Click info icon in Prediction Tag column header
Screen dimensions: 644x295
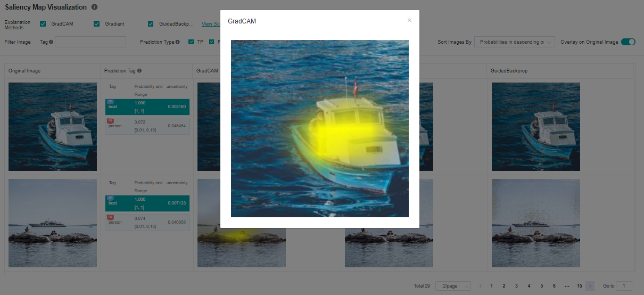click(139, 70)
